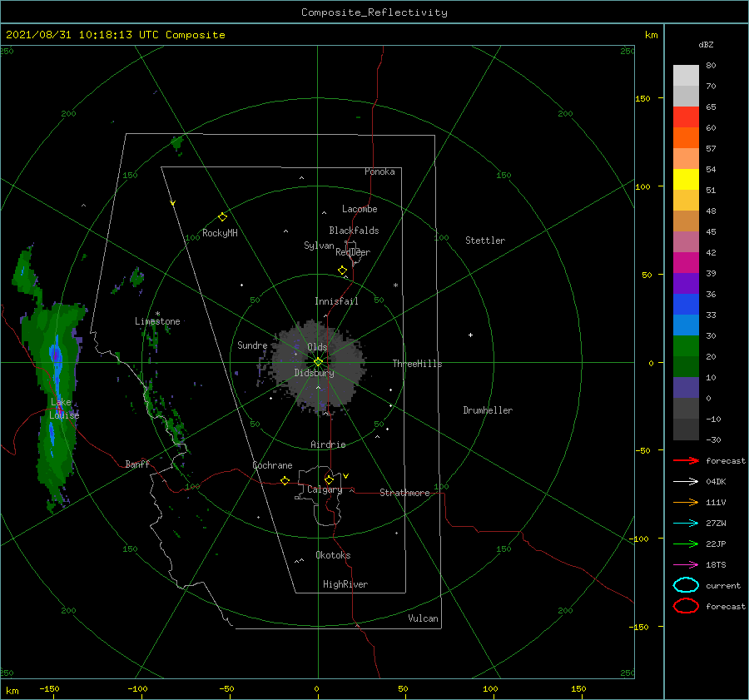Select the orange 111V arrow legend icon

coord(686,502)
